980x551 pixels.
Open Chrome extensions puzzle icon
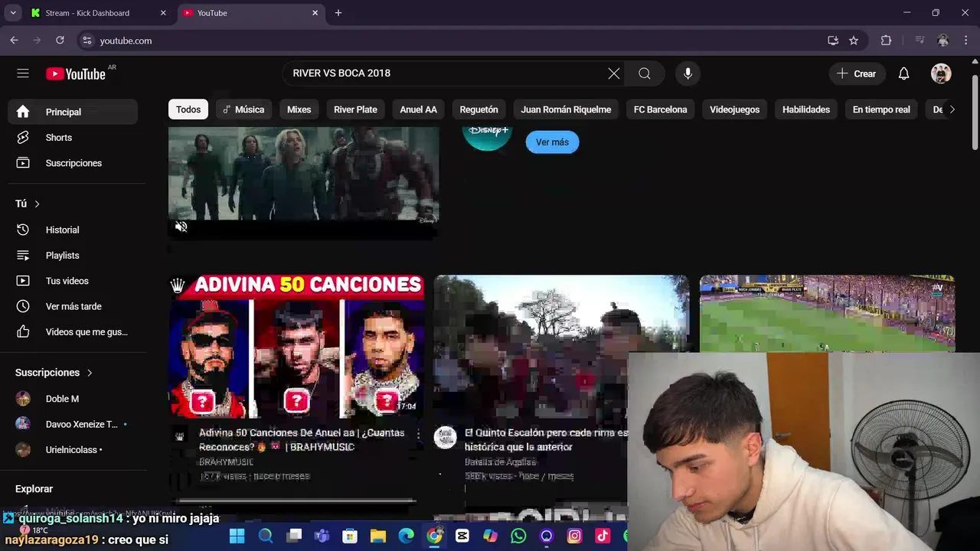(x=886, y=41)
